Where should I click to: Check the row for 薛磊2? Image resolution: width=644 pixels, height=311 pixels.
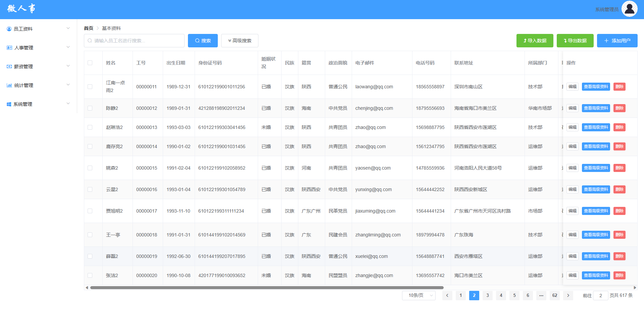pyautogui.click(x=90, y=256)
